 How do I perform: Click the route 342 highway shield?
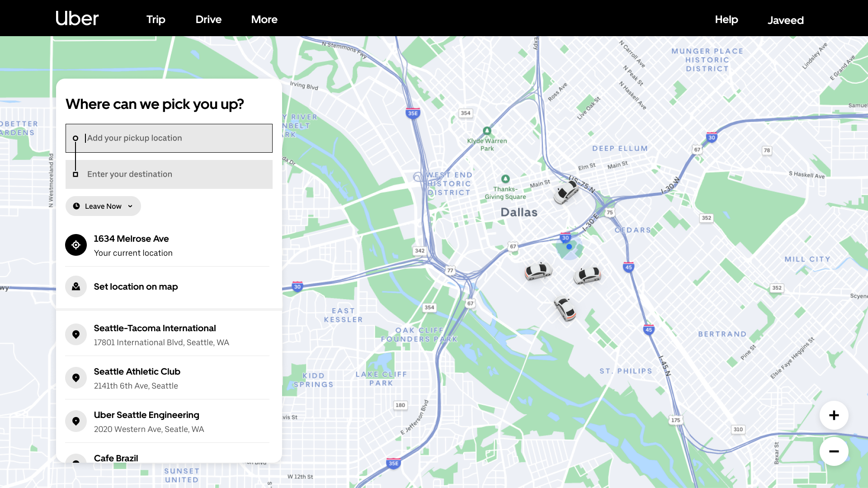[x=420, y=251]
